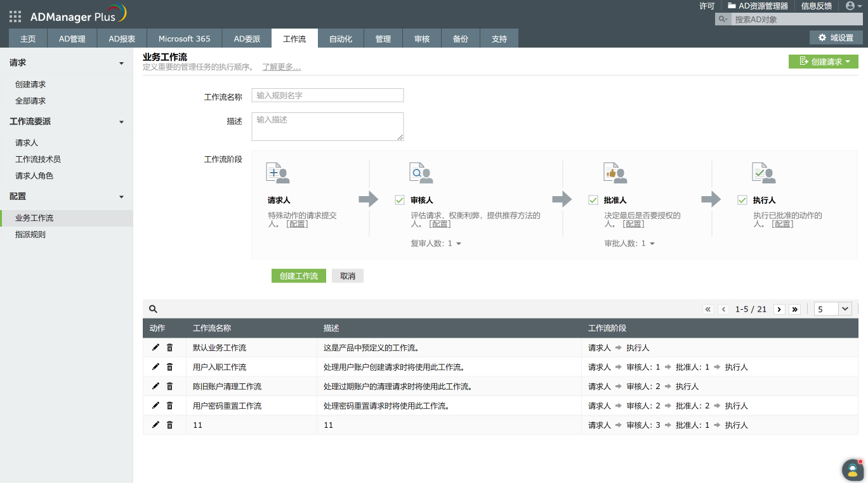The width and height of the screenshot is (868, 483).
Task: Disable the 执行人 stage checkbox
Action: pyautogui.click(x=742, y=200)
